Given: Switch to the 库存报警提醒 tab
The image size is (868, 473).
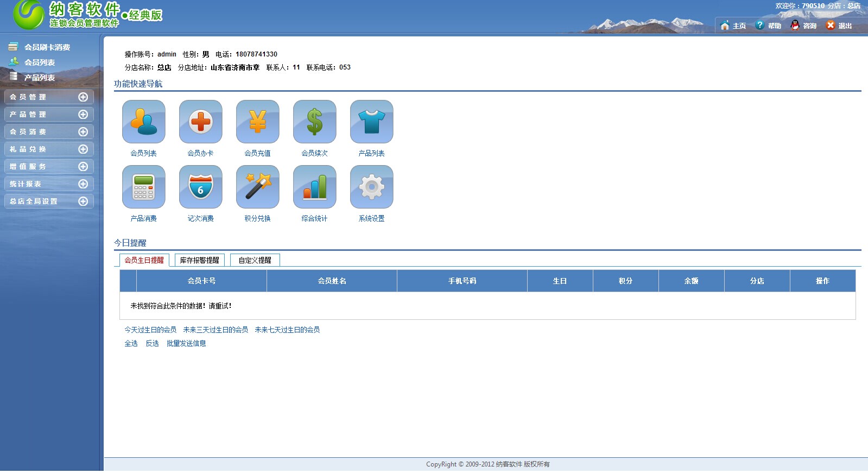Looking at the screenshot, I should (199, 261).
